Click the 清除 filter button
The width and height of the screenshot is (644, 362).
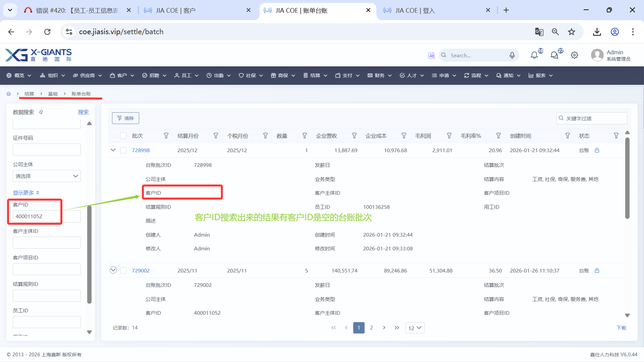pyautogui.click(x=125, y=118)
